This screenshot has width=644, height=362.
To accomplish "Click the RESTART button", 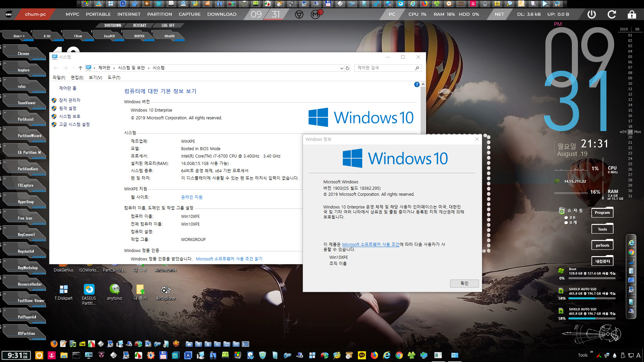I will click(x=140, y=25).
